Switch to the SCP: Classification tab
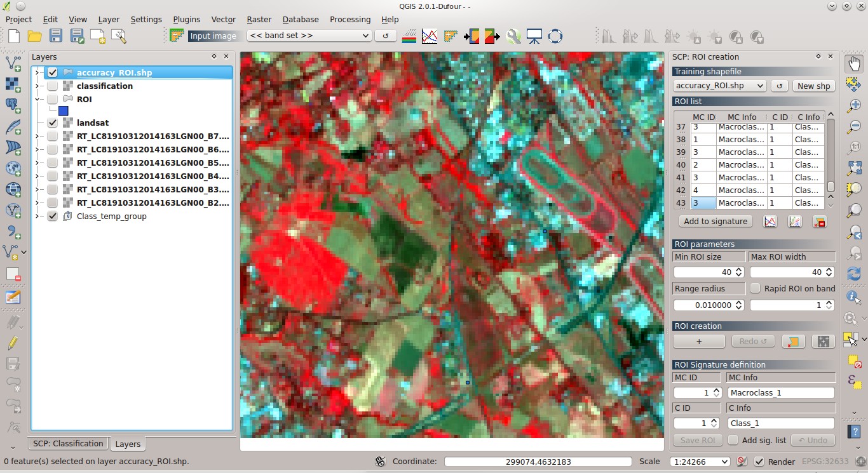This screenshot has width=868, height=473. (67, 443)
